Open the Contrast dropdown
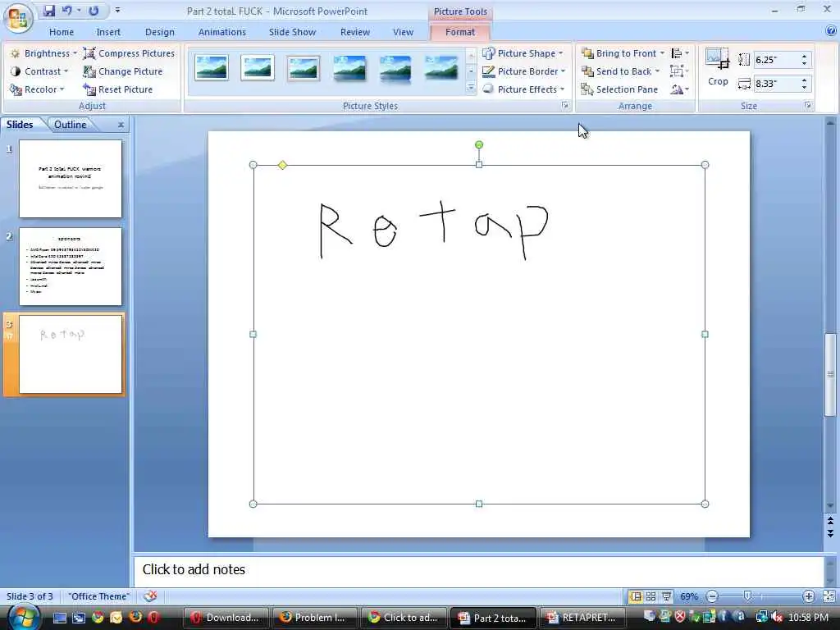Screen dimensions: 840x630 point(39,71)
